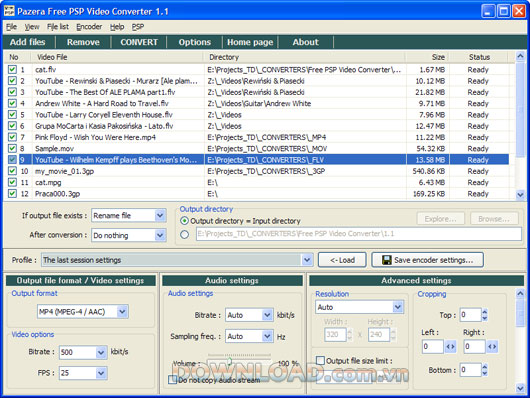Click the Top cropping value field
The image size is (530, 398).
tap(470, 315)
